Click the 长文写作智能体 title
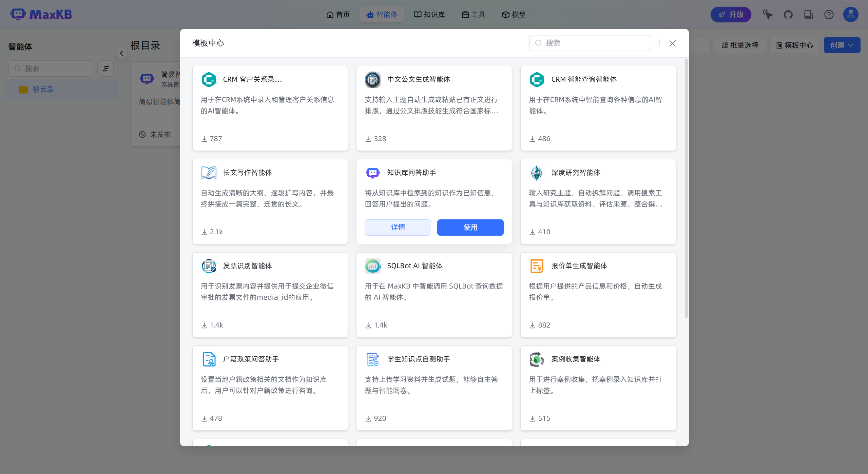 [248, 173]
